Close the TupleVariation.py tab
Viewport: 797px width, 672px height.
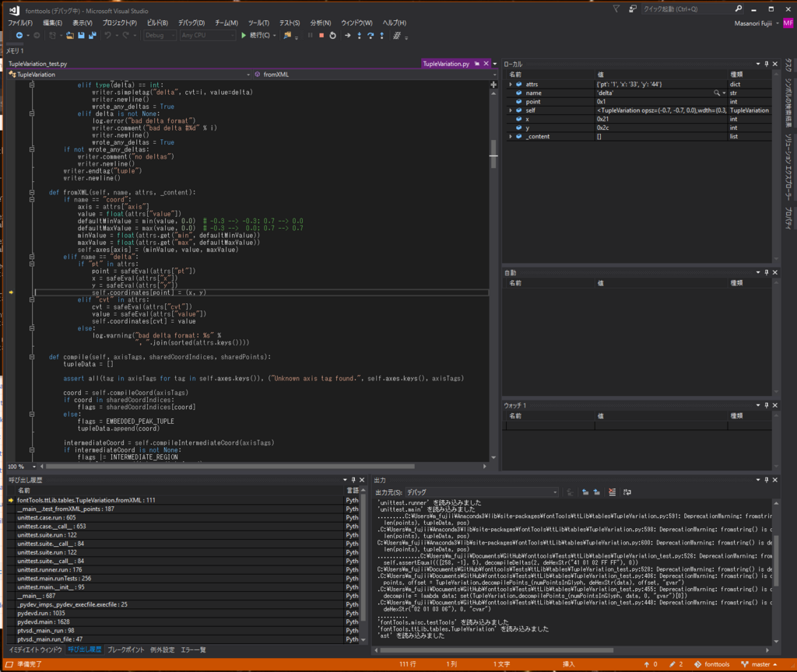pyautogui.click(x=486, y=64)
